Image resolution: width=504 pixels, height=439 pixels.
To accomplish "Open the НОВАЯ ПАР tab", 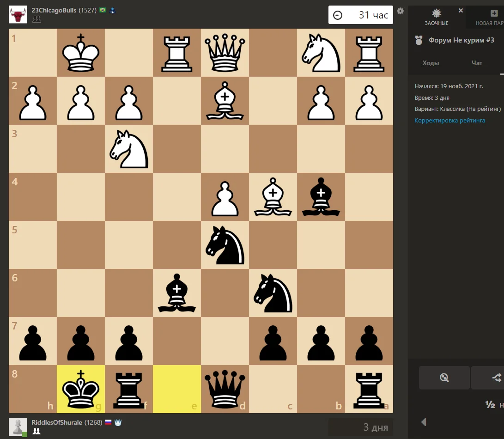I will click(489, 17).
